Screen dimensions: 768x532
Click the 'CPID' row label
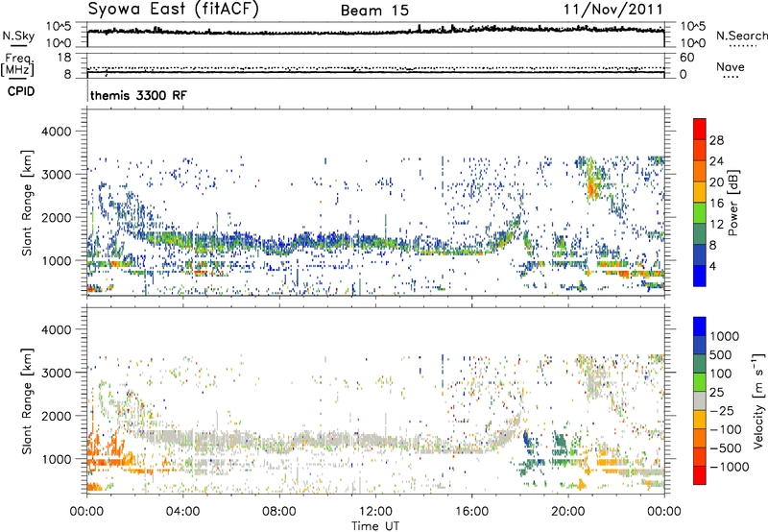coord(20,91)
